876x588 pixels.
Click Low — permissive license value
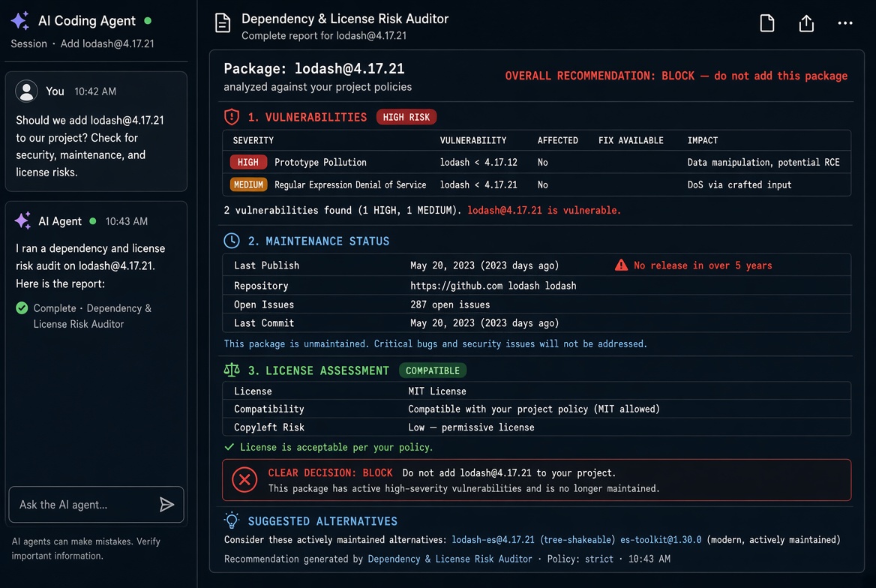pos(471,427)
